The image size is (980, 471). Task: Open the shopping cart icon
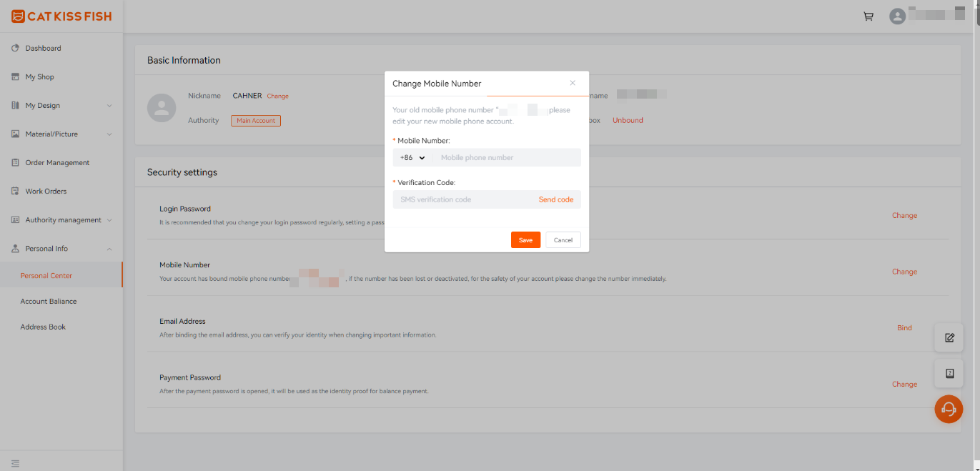868,16
